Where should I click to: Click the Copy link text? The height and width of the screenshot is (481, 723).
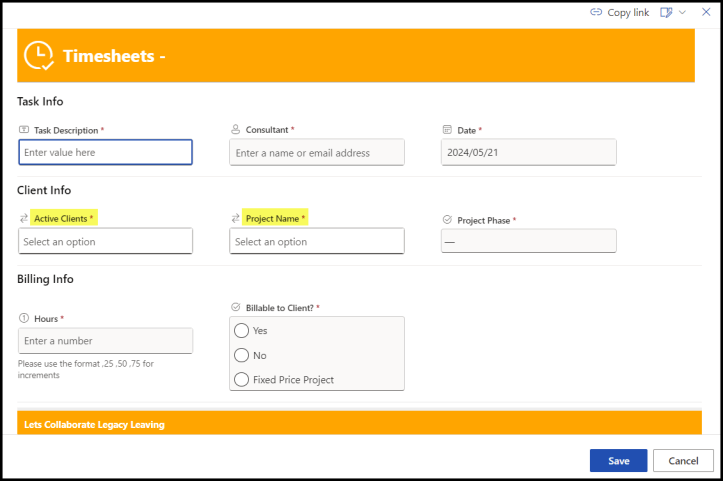628,12
